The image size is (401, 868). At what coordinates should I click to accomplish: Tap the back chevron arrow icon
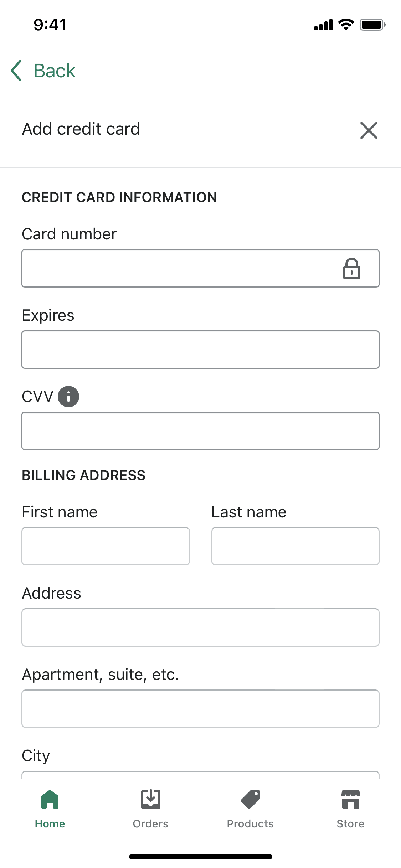coord(16,71)
